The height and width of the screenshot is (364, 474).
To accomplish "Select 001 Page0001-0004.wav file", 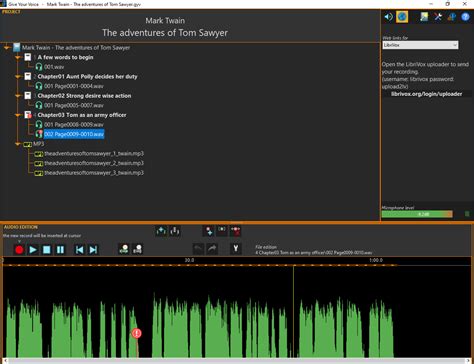I will (x=74, y=86).
